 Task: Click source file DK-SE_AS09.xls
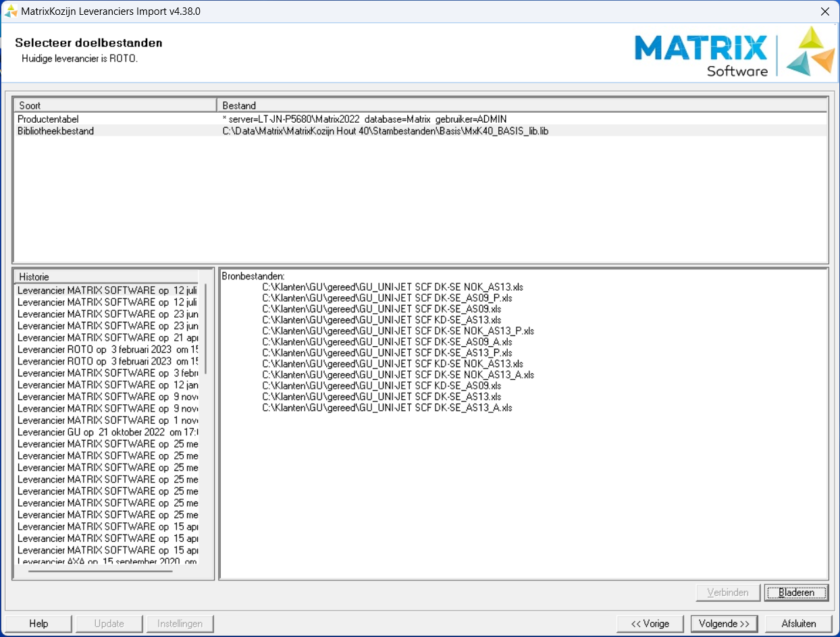tap(382, 308)
